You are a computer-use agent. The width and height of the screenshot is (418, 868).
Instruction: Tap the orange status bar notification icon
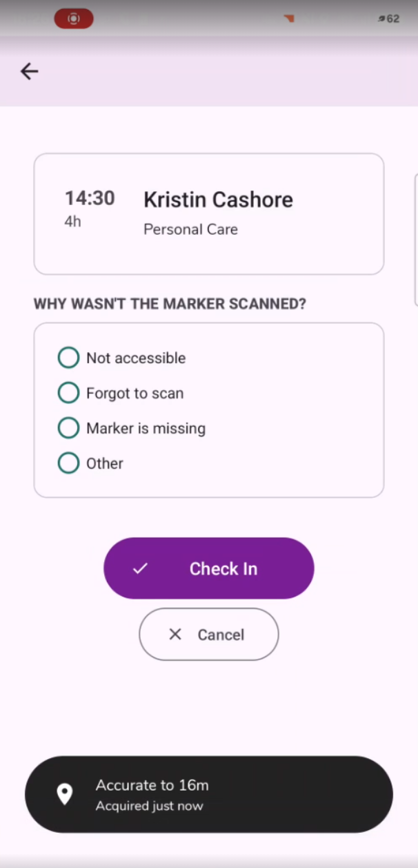(290, 19)
